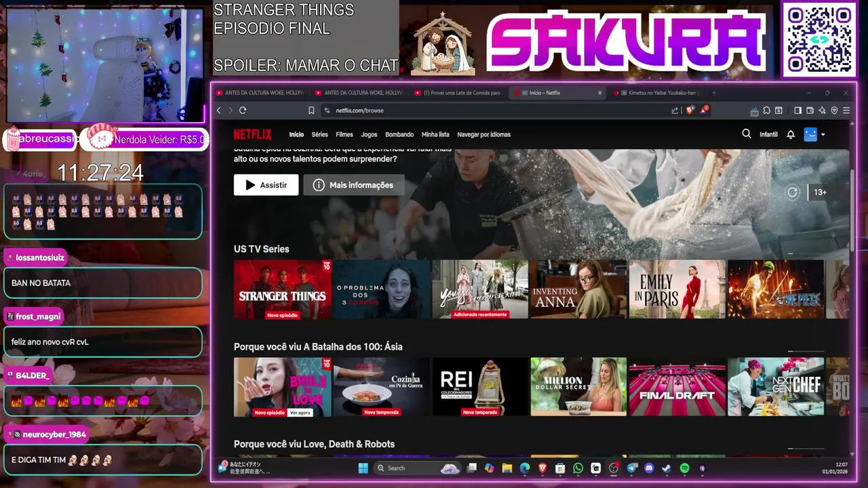868x488 pixels.
Task: Open the Rei dos Colecionadores thumbnail
Action: point(480,387)
